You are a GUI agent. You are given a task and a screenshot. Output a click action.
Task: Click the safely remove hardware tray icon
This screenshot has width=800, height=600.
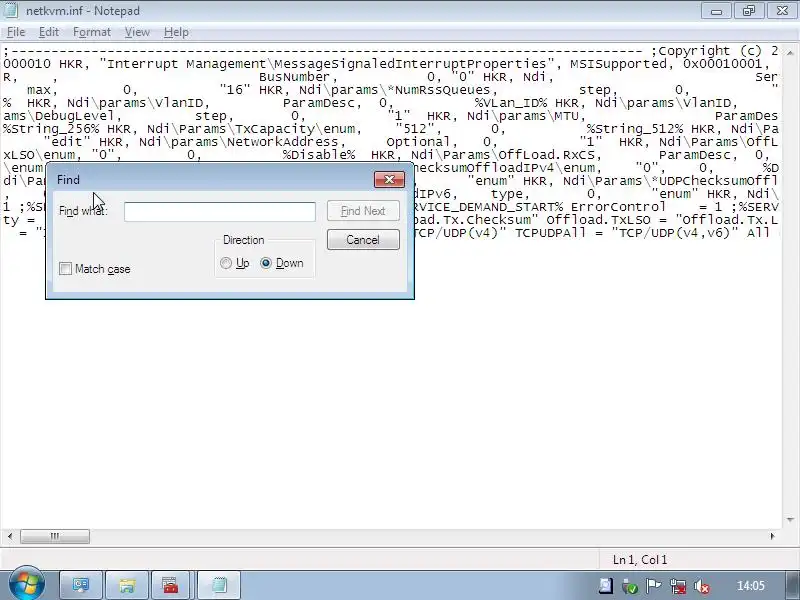630,586
